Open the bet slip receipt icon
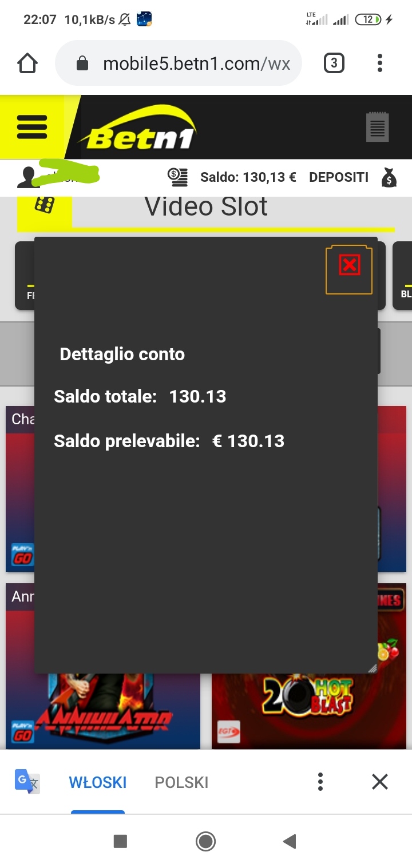The image size is (412, 868). tap(378, 127)
